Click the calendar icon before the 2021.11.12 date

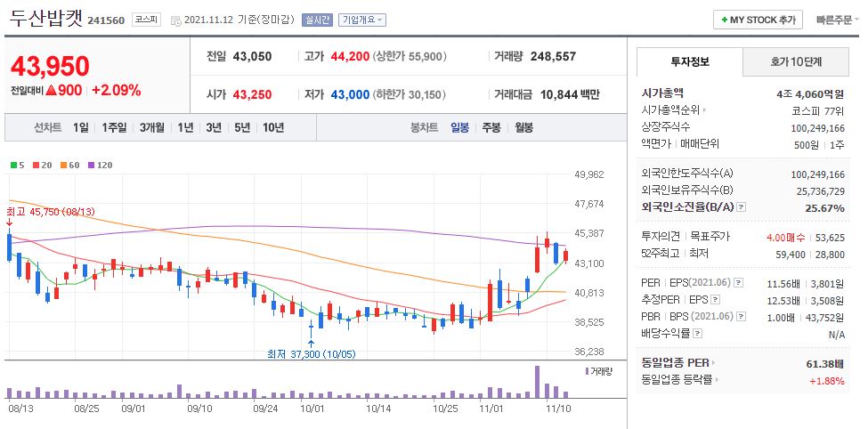point(176,20)
